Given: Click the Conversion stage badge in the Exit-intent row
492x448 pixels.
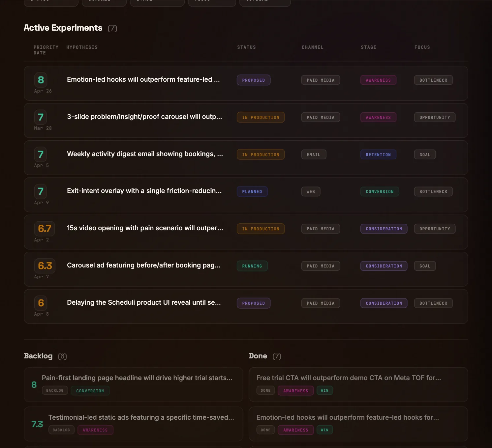Looking at the screenshot, I should point(380,192).
